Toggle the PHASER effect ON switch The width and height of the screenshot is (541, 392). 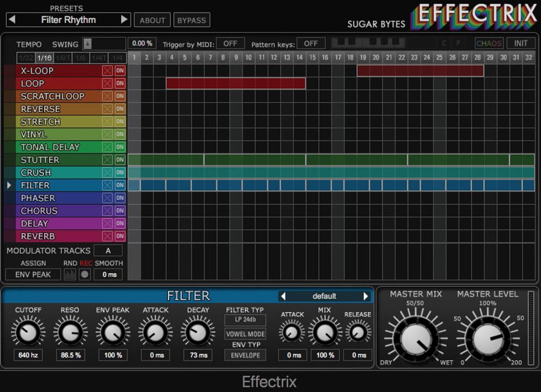(120, 198)
